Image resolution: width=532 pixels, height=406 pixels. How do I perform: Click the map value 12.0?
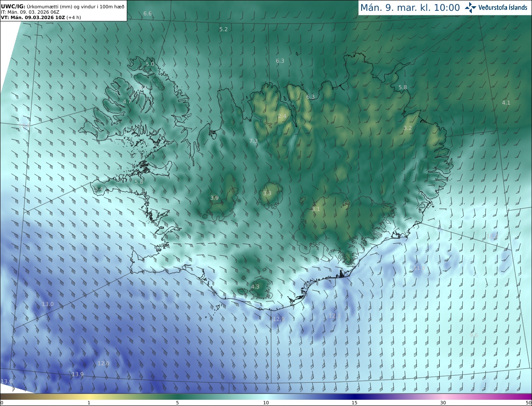tap(103, 364)
